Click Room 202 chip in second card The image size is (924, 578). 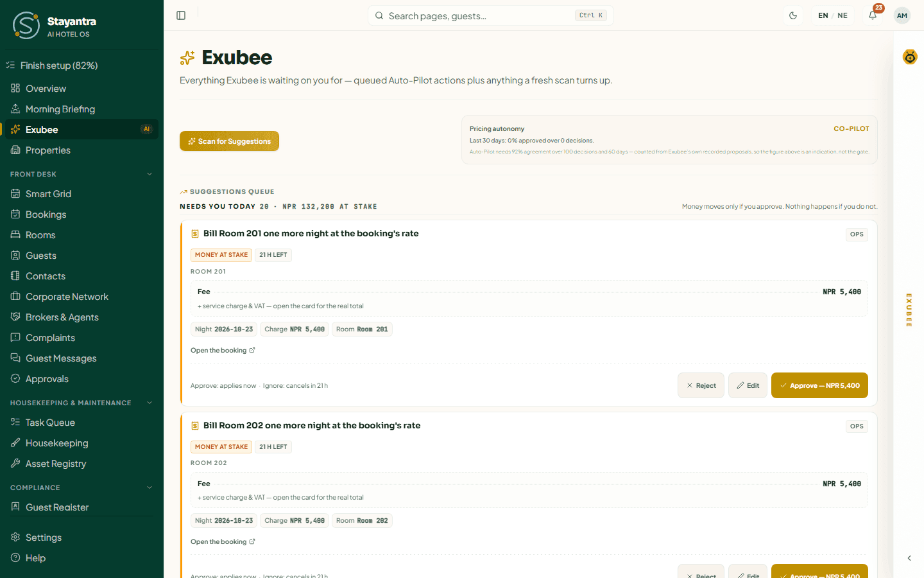[x=362, y=521]
